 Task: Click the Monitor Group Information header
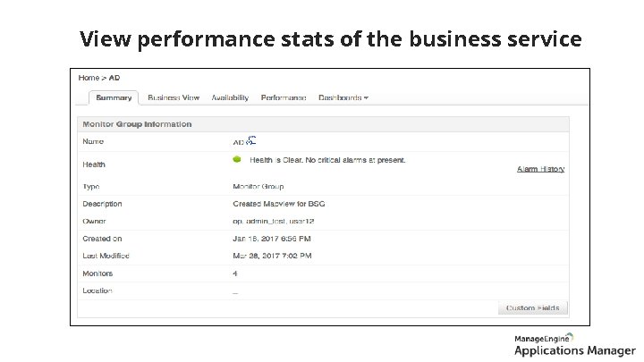(137, 124)
